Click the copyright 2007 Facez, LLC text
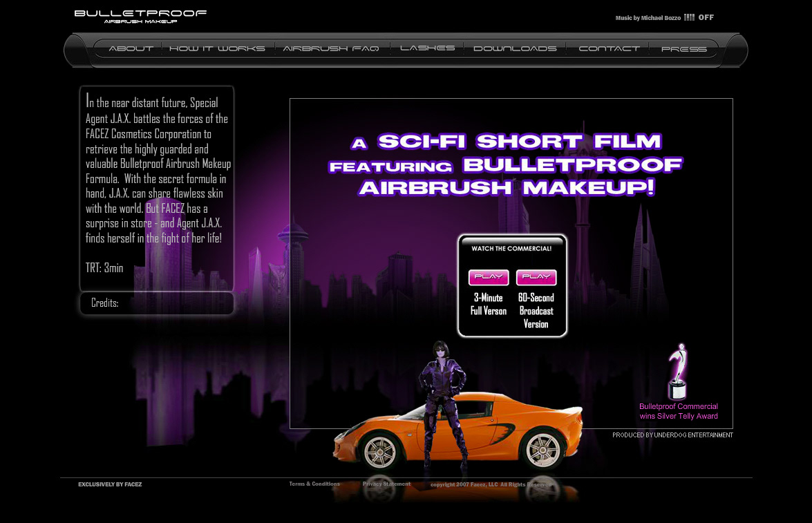Screen dimensions: 812x523 click(x=491, y=485)
